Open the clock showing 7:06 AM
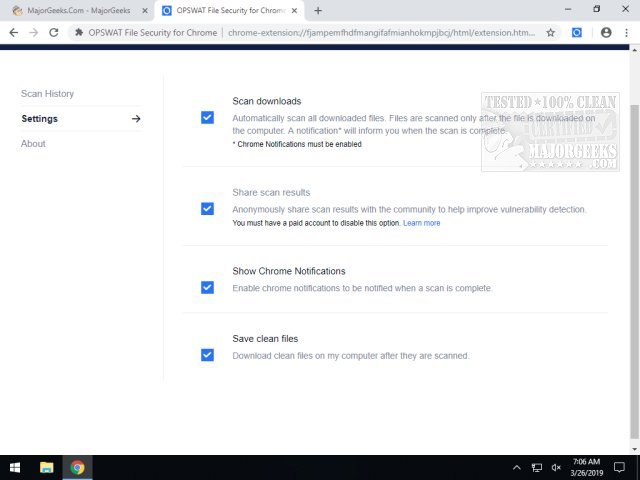The height and width of the screenshot is (480, 640). [587, 468]
